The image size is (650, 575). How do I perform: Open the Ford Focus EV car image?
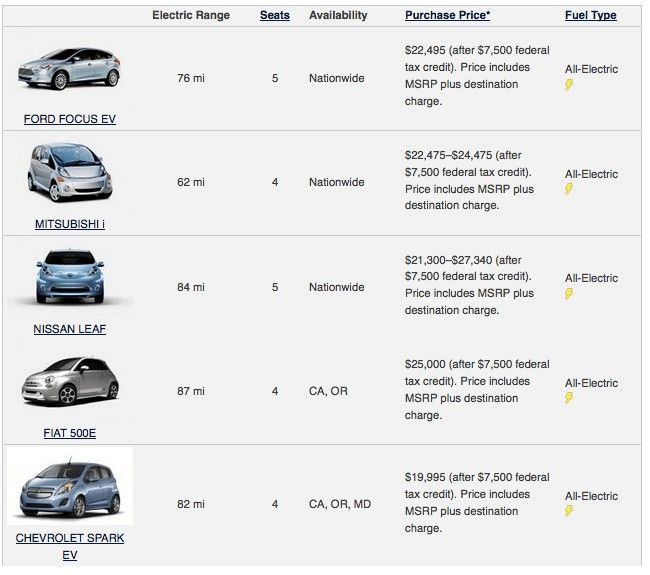point(69,69)
